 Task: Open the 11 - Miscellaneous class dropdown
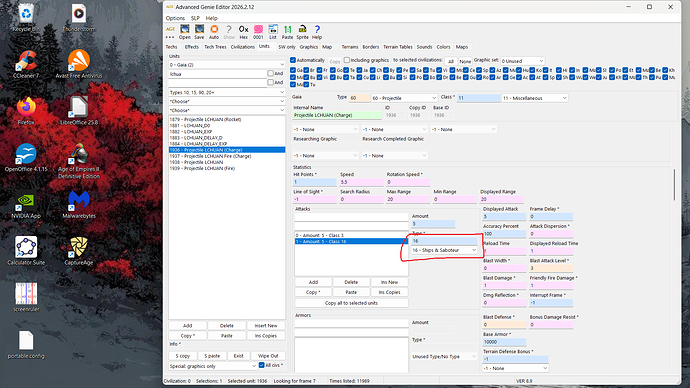tap(535, 98)
